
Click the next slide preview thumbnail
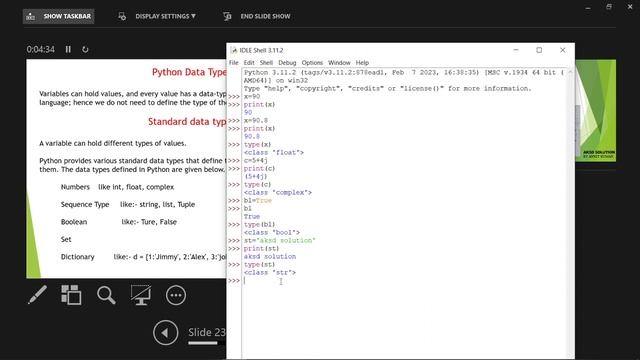[x=596, y=111]
